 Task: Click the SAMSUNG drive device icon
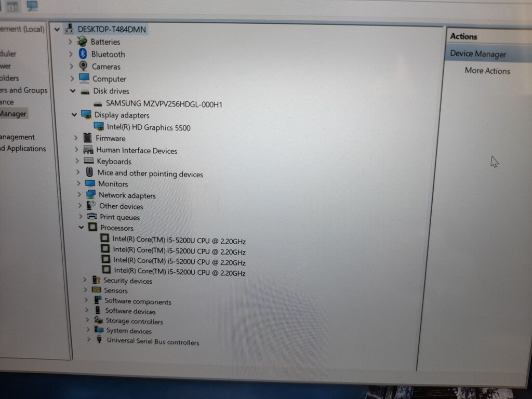[98, 104]
